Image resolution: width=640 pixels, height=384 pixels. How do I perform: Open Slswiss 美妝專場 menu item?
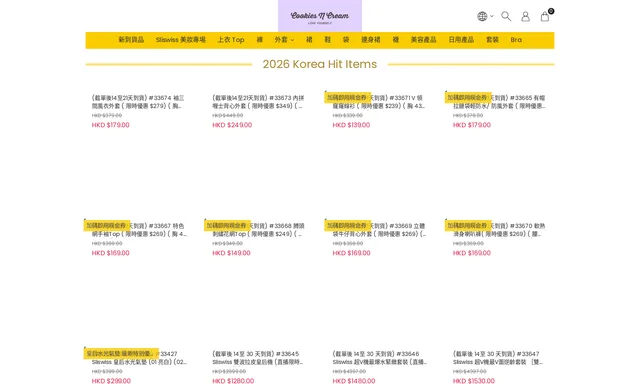click(180, 40)
